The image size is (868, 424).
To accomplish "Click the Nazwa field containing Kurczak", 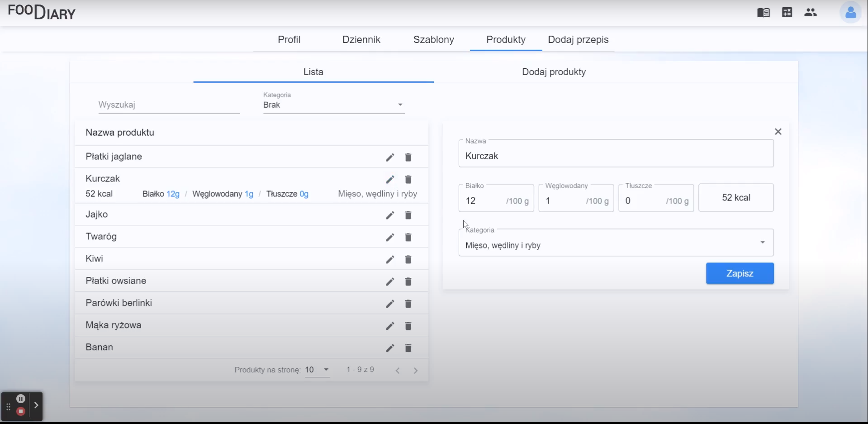I will [616, 153].
